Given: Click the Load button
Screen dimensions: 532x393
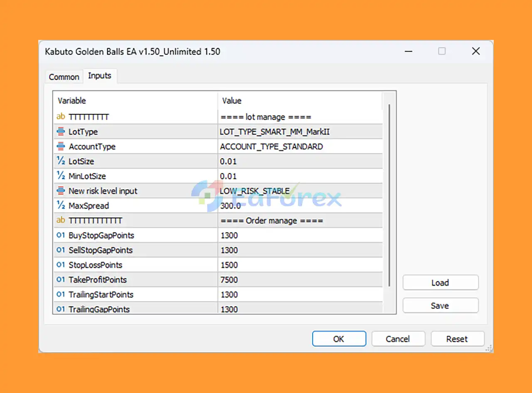Looking at the screenshot, I should (441, 283).
